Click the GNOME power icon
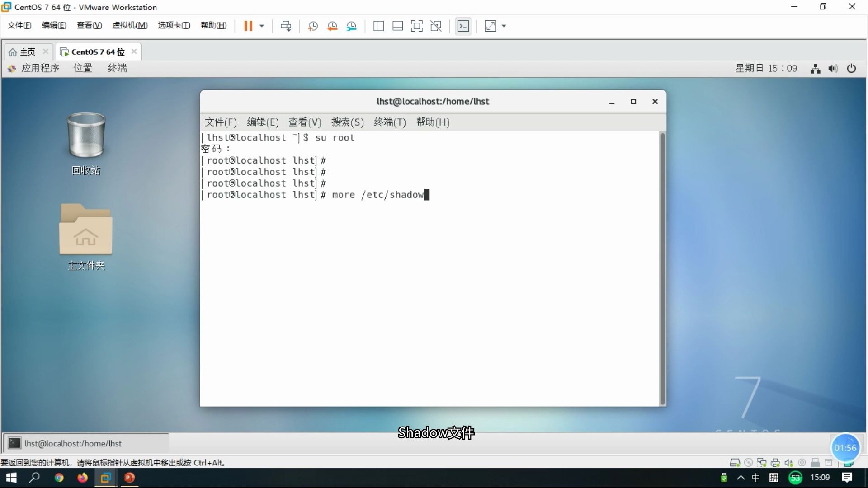 pyautogui.click(x=851, y=69)
